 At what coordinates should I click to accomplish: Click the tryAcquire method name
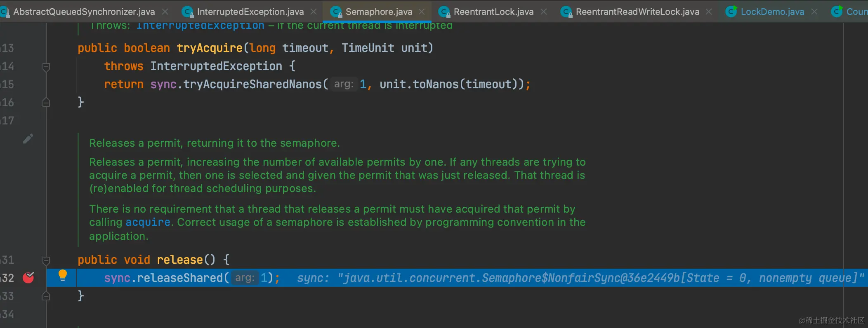coord(210,48)
